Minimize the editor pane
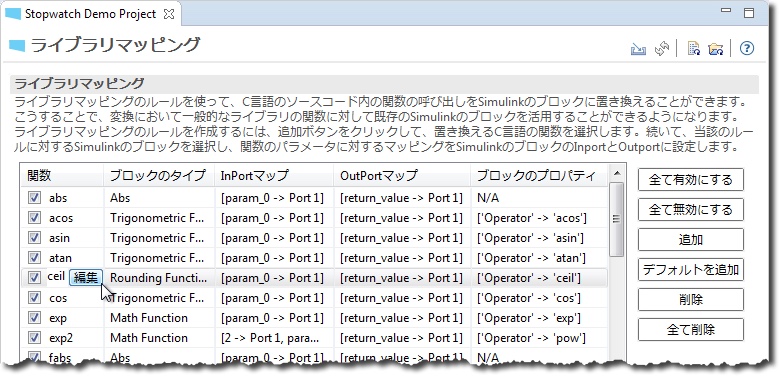This screenshot has width=779, height=376. 726,10
